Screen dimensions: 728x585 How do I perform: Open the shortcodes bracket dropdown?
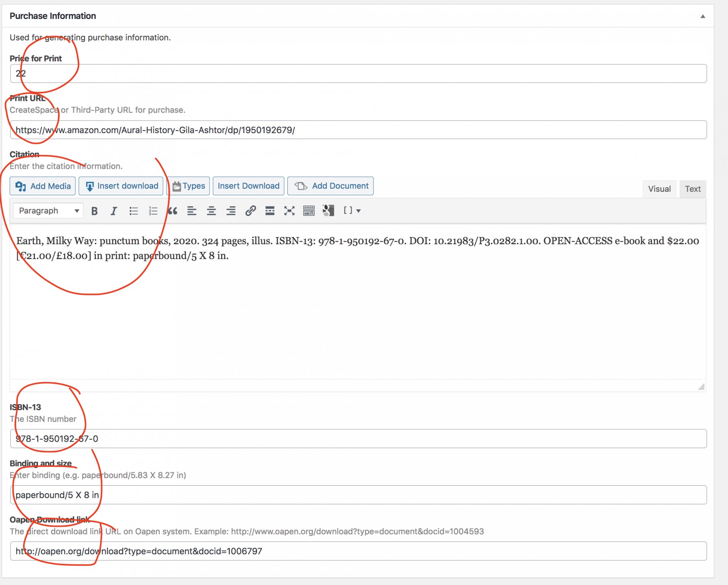coord(352,210)
